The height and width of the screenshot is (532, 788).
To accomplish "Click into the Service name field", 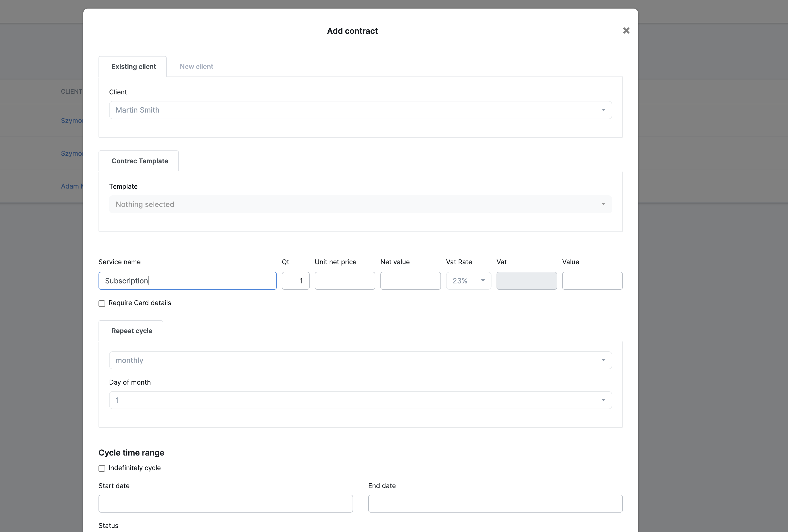I will pyautogui.click(x=187, y=281).
